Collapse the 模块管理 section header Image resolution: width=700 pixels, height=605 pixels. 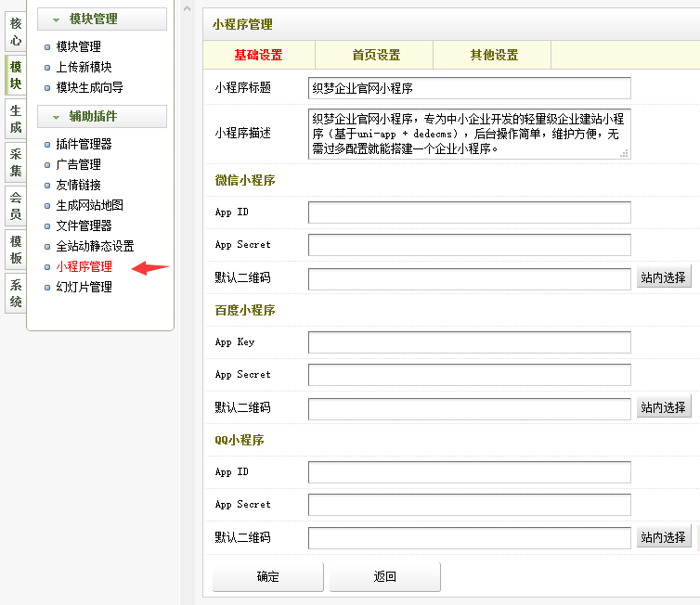pos(101,19)
